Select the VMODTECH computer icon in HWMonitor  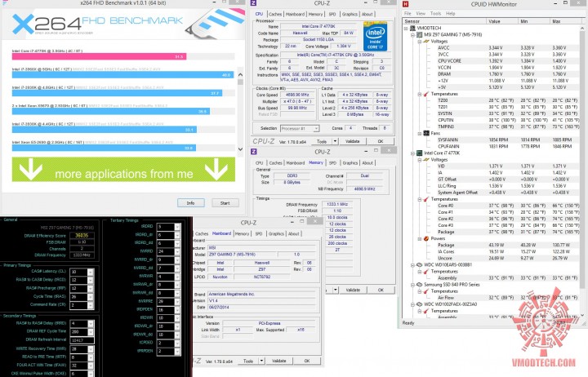point(413,28)
